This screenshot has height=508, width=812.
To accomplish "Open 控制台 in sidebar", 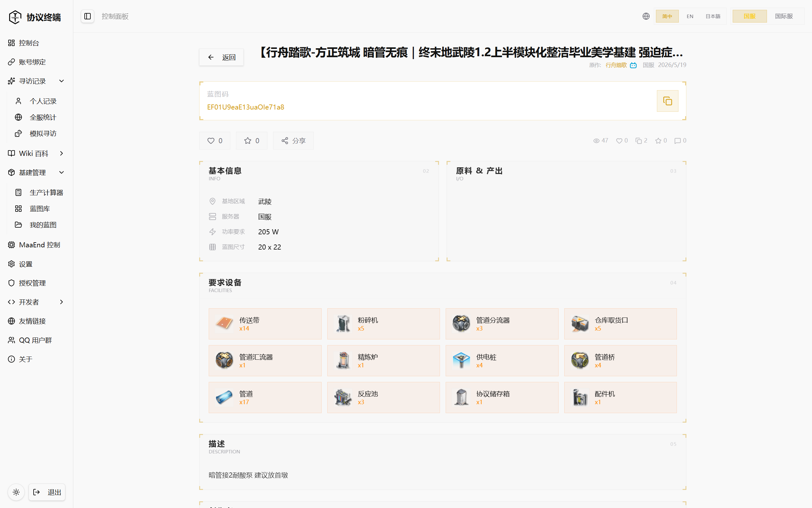I will pos(36,43).
